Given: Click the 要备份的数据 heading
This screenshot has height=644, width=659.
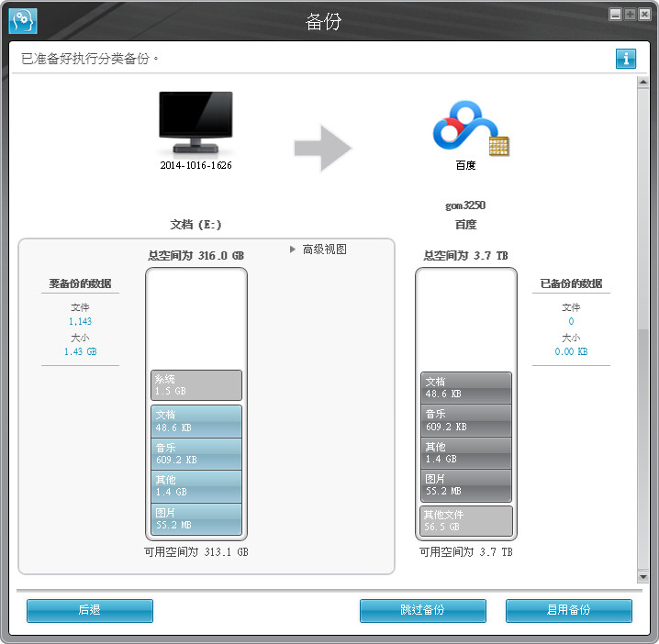Looking at the screenshot, I should (x=80, y=283).
